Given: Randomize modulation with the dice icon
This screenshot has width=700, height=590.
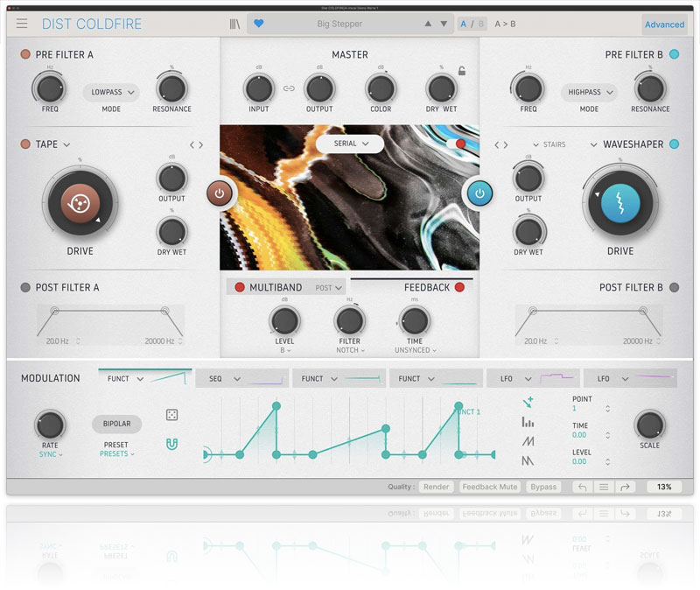Looking at the screenshot, I should (172, 415).
